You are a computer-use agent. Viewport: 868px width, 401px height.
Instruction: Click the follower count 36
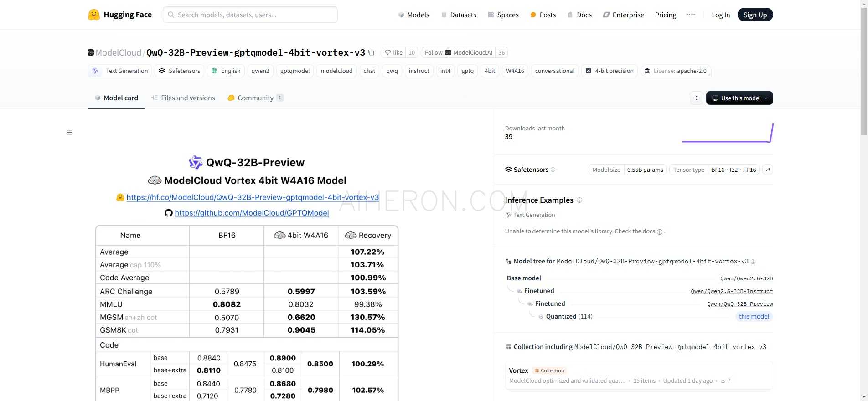pos(501,52)
